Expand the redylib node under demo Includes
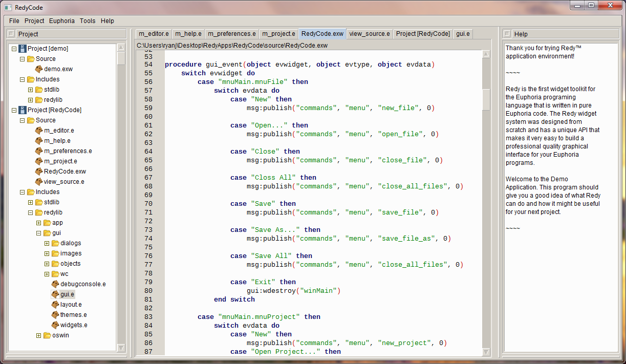Image resolution: width=626 pixels, height=364 pixels. point(30,100)
